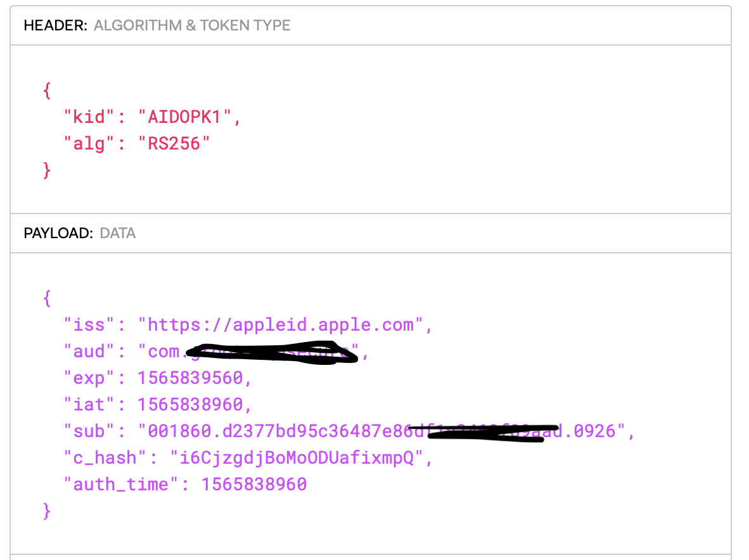This screenshot has width=749, height=560.
Task: Click ALGORITHM & TOKEN TYPE subtitle
Action: (192, 25)
